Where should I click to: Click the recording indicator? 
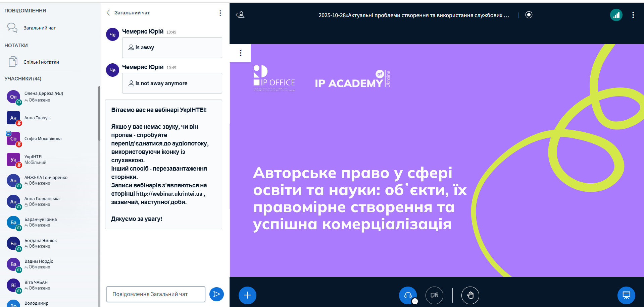pos(529,15)
